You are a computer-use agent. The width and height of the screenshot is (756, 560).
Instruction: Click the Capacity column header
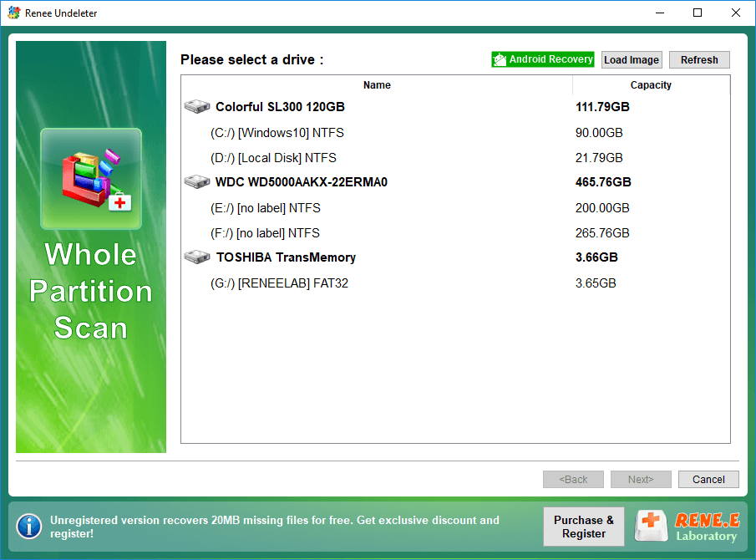(651, 85)
